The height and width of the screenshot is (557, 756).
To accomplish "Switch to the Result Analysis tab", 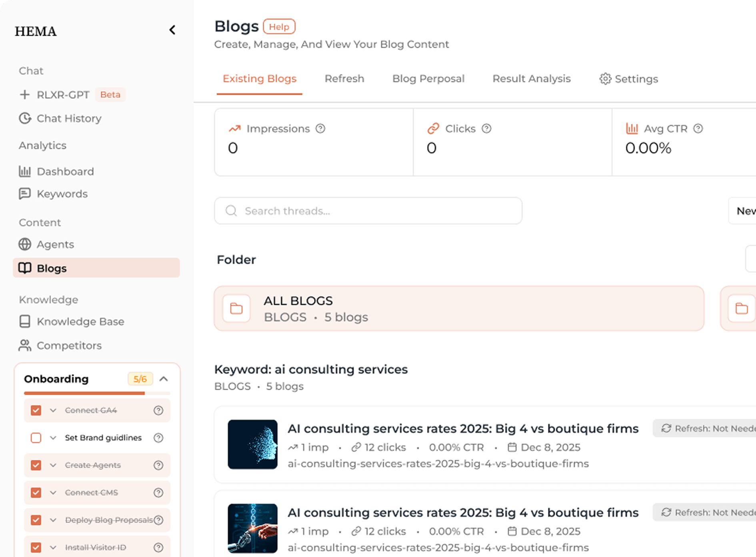I will (x=532, y=78).
